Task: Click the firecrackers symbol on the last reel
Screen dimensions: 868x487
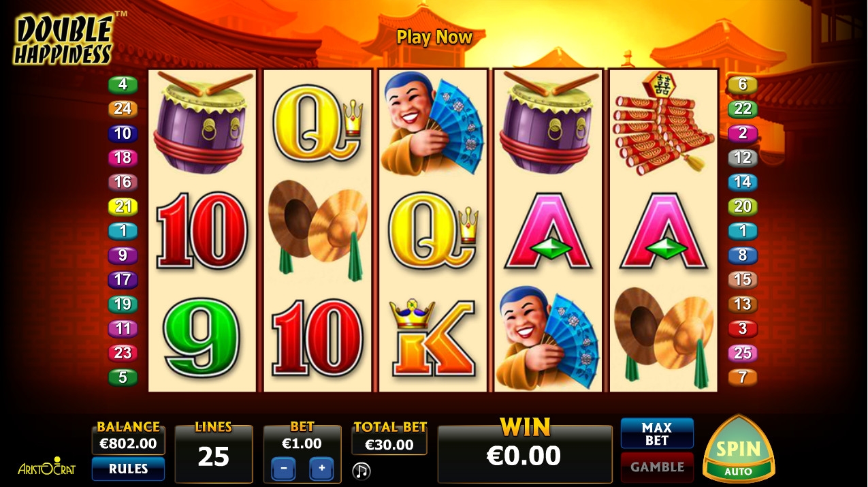Action: point(664,123)
